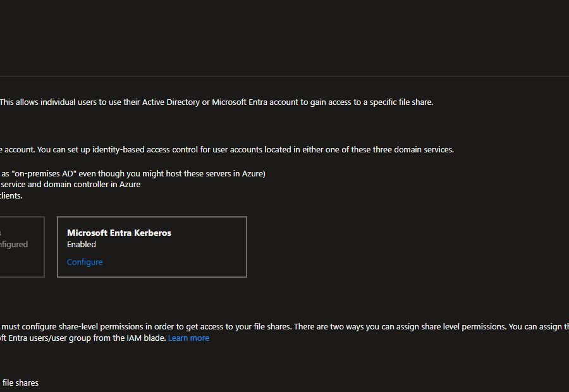
Task: Click the text mentioning 'on-premises AD'
Action: coord(133,173)
